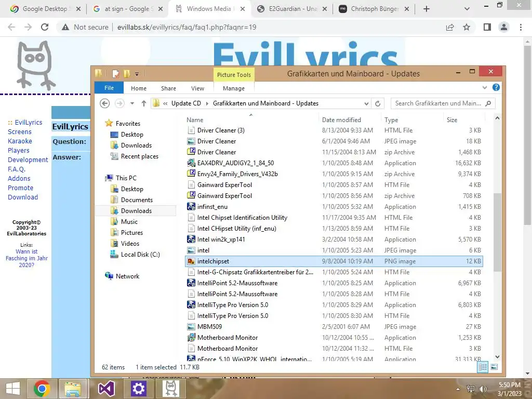Open Download link on EvilLyrics page

tap(23, 197)
